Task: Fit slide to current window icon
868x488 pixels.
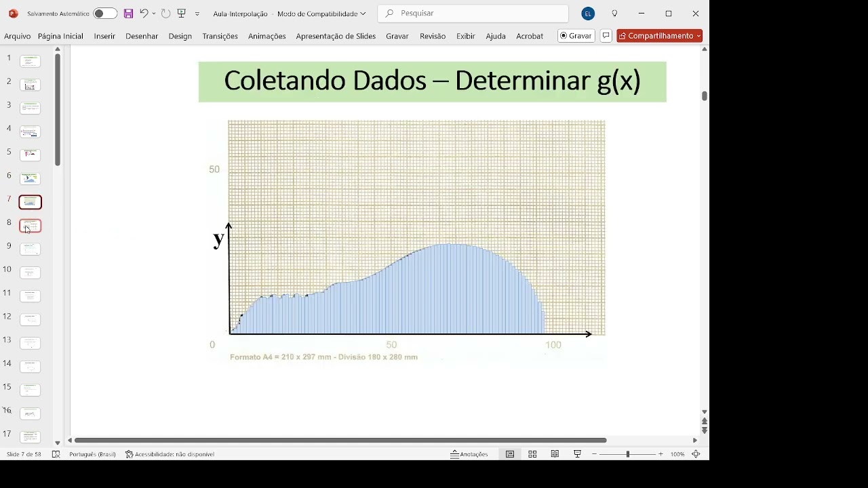Action: 696,454
